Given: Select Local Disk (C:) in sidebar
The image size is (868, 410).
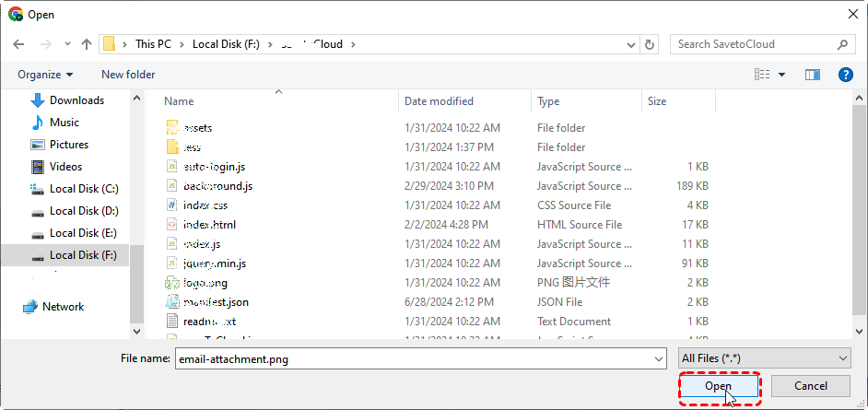Looking at the screenshot, I should (x=83, y=189).
